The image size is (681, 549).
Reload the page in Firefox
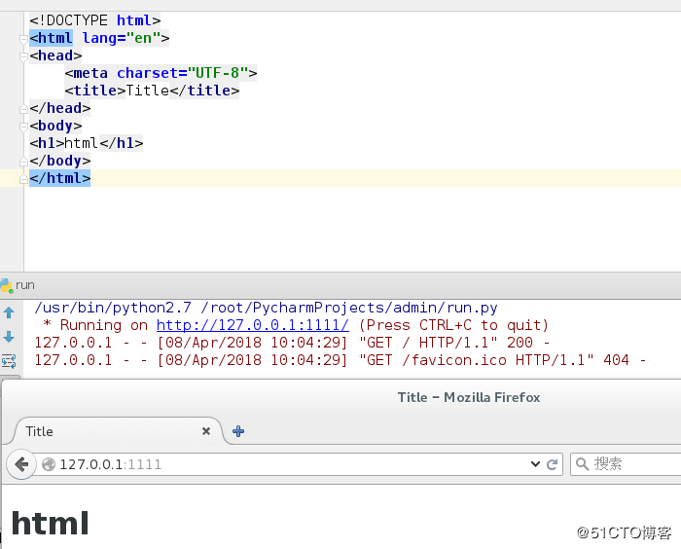[552, 464]
